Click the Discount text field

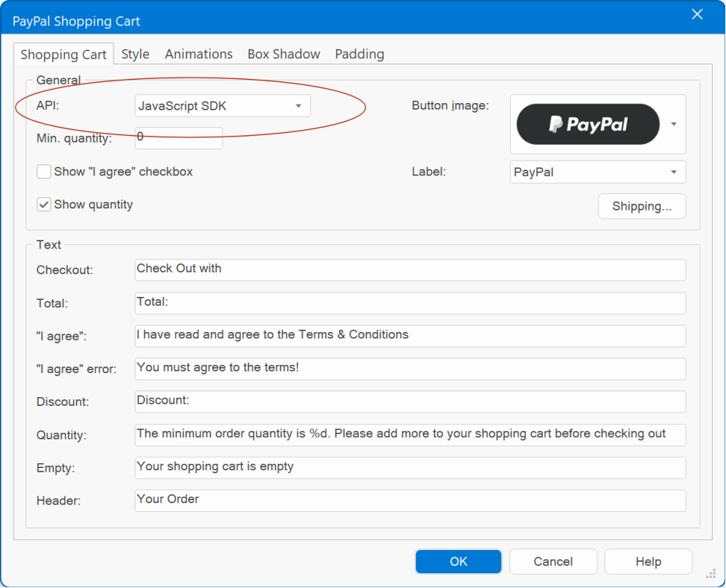[411, 402]
